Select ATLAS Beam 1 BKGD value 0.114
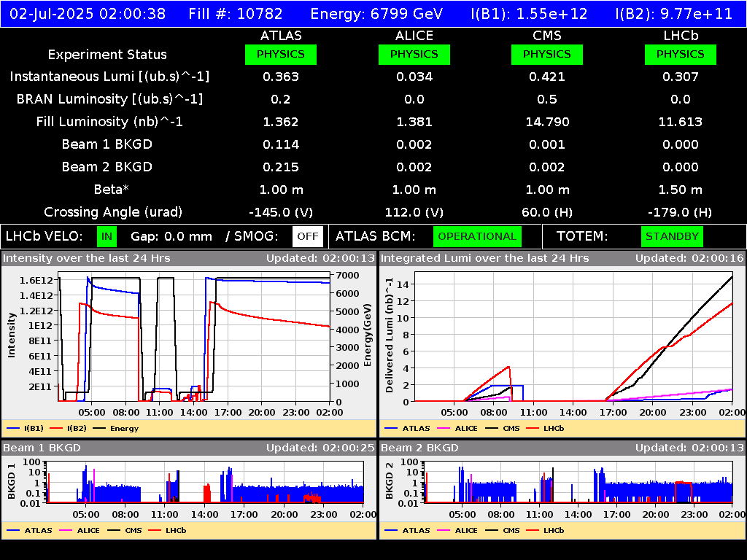This screenshot has width=747, height=560. 281,144
